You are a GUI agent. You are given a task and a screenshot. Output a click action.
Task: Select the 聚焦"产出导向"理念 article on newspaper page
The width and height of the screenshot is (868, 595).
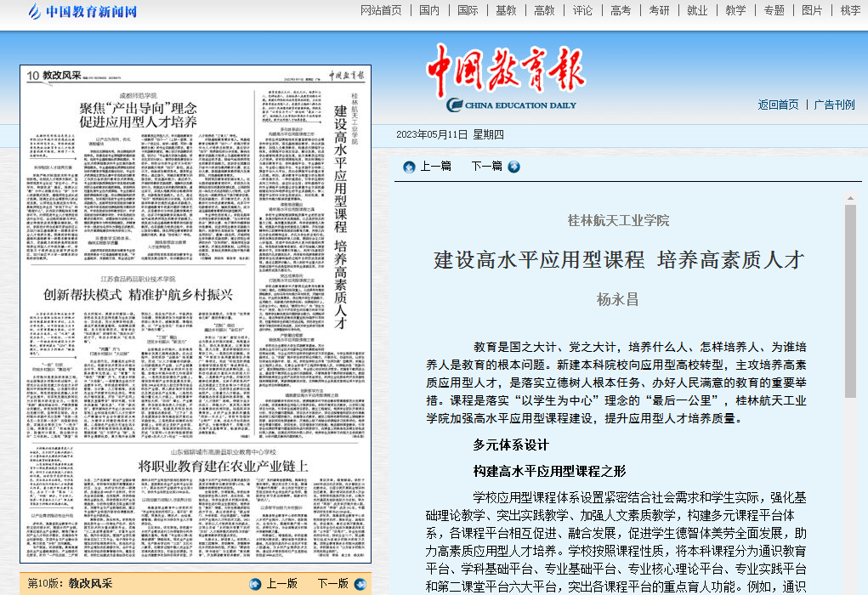(138, 115)
